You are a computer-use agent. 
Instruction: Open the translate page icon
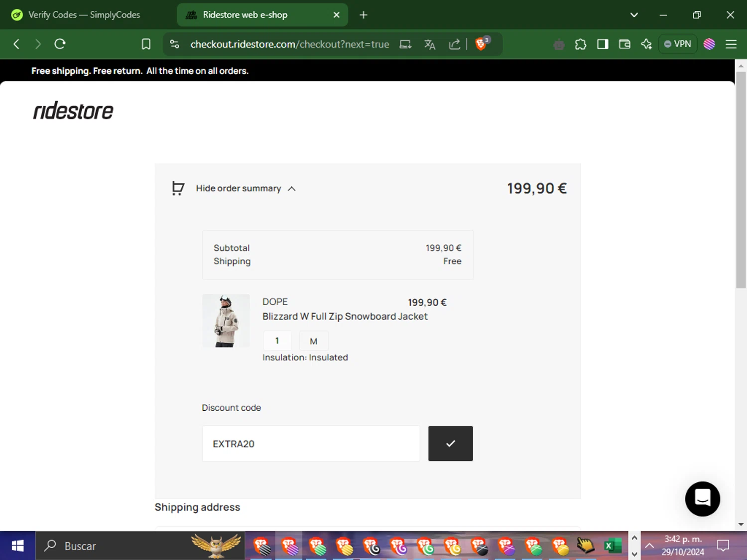pyautogui.click(x=430, y=45)
